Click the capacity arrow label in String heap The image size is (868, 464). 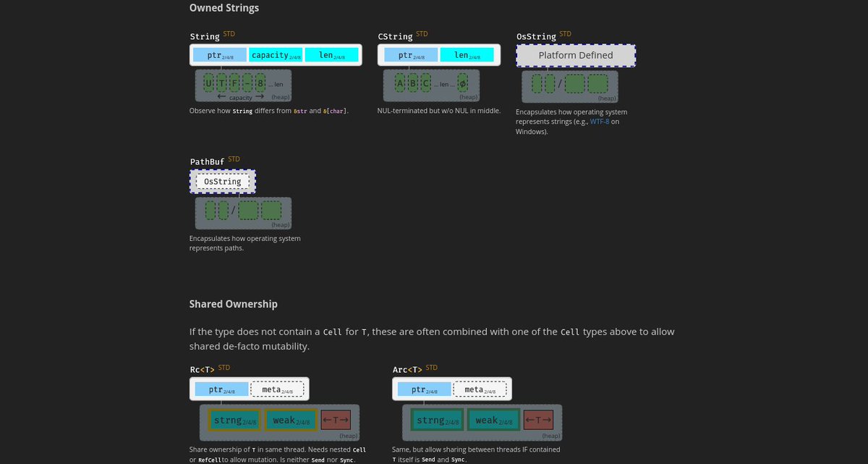pos(241,97)
